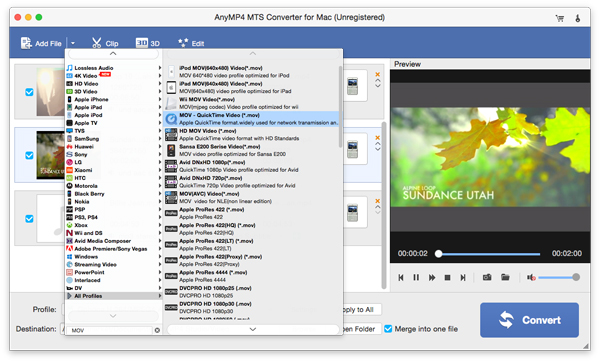
Task: Adjust the preview volume slider
Action: pyautogui.click(x=558, y=277)
